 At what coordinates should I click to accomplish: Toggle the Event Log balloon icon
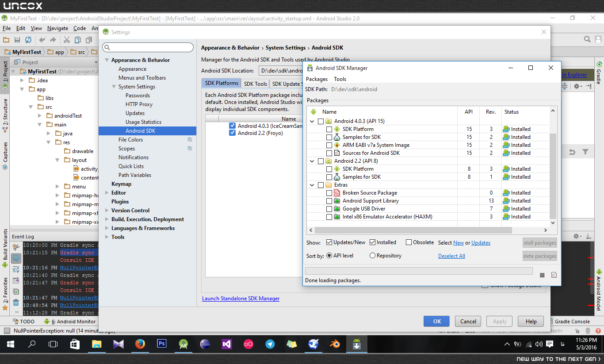[x=16, y=258]
